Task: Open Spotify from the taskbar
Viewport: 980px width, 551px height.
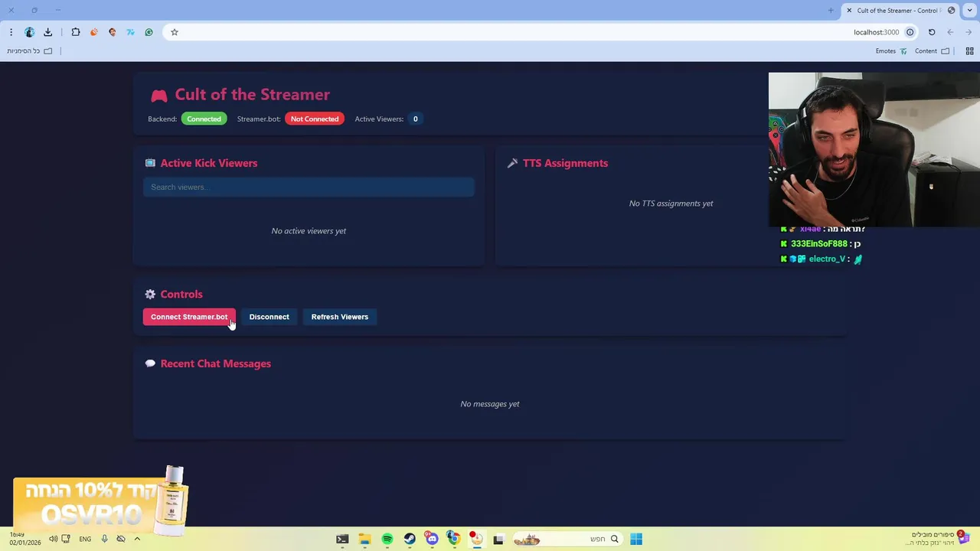Action: [387, 540]
